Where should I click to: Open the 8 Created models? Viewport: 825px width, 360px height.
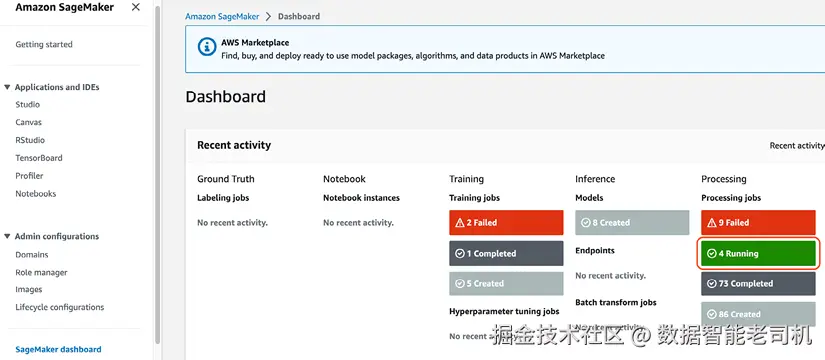coord(632,223)
